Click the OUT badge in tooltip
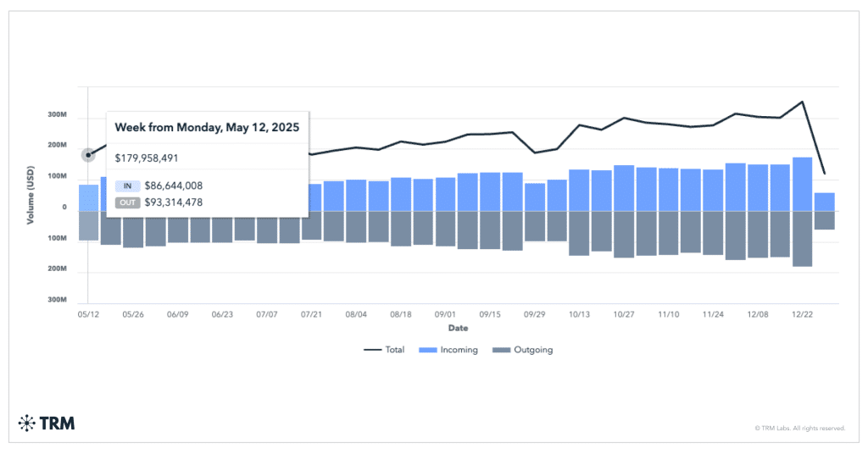The image size is (868, 454). [127, 202]
